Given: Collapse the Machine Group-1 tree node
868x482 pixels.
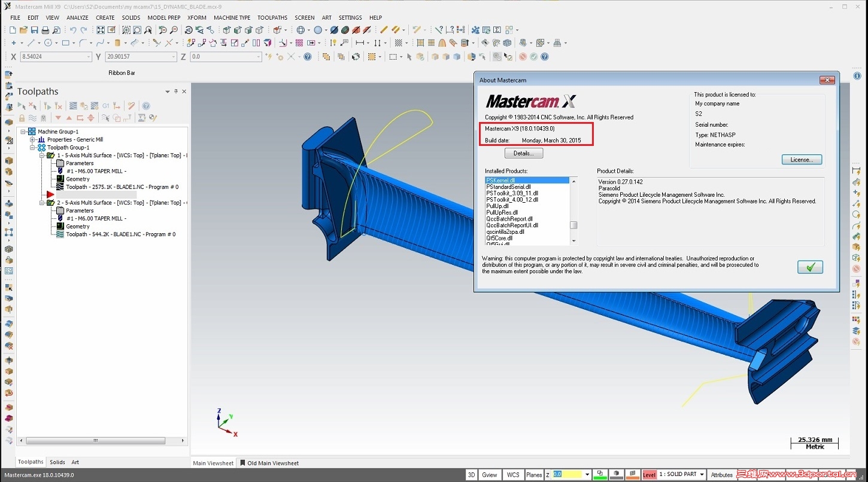Looking at the screenshot, I should 23,132.
